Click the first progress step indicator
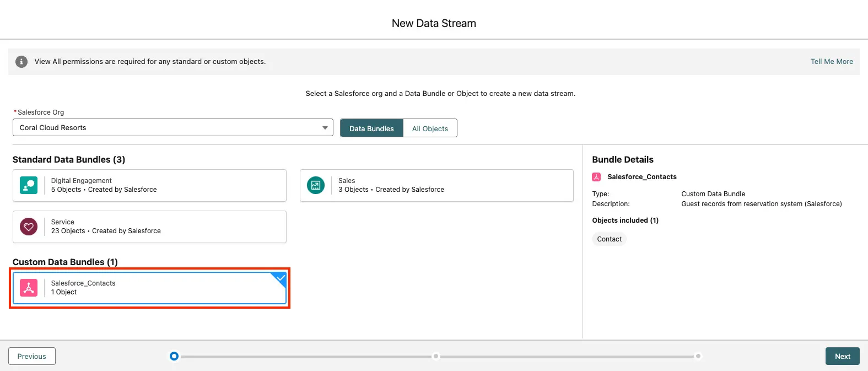This screenshot has height=371, width=868. 174,356
